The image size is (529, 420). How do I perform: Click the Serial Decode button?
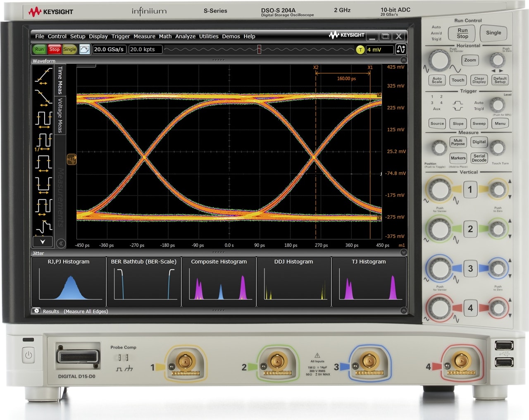point(479,158)
